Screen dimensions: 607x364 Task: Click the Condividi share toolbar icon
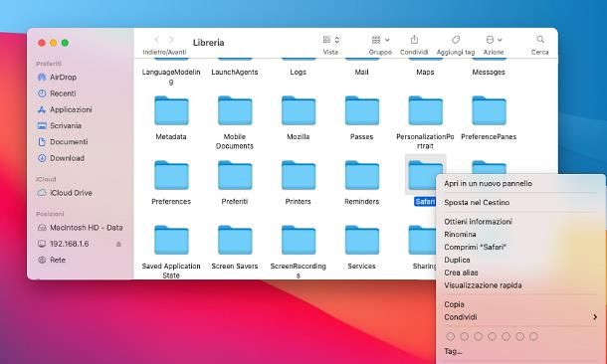(414, 40)
